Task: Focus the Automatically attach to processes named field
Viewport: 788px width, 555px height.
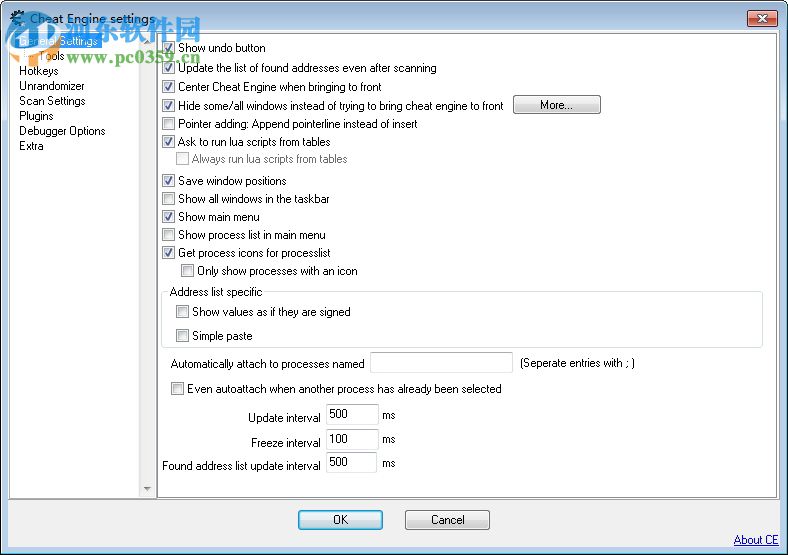Action: (441, 362)
